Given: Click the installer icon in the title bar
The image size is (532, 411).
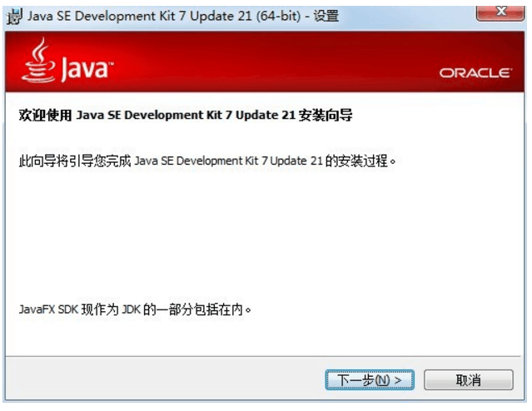Looking at the screenshot, I should (14, 17).
